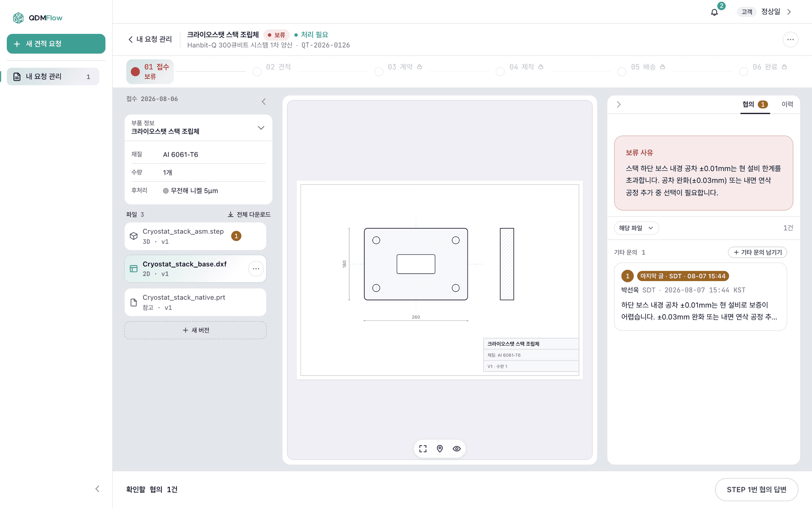Collapse the left sidebar

tap(97, 489)
